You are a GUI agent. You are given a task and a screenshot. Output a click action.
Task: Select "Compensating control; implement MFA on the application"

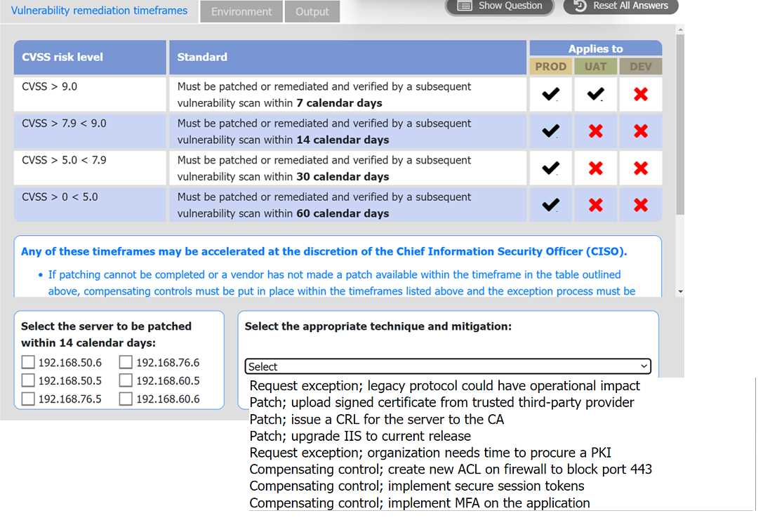[x=419, y=503]
